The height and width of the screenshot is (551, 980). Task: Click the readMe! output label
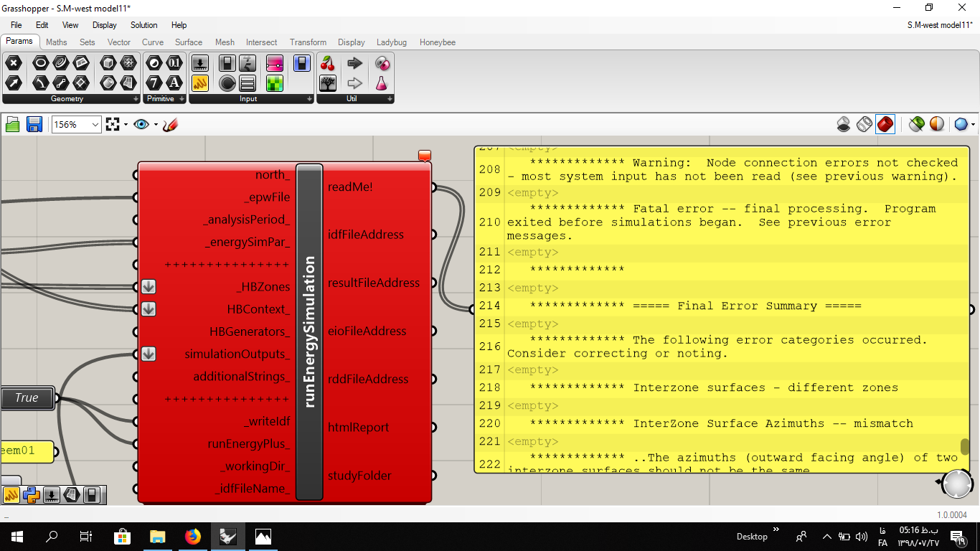350,187
